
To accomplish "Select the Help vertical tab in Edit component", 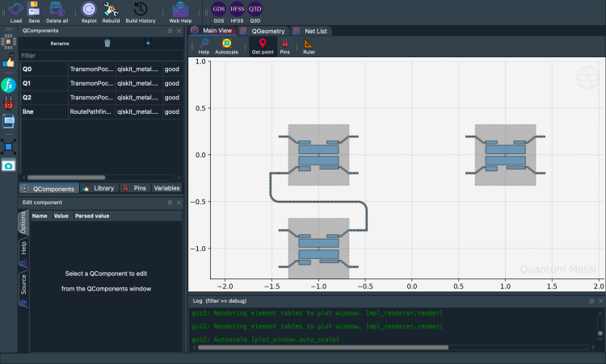I will [23, 253].
